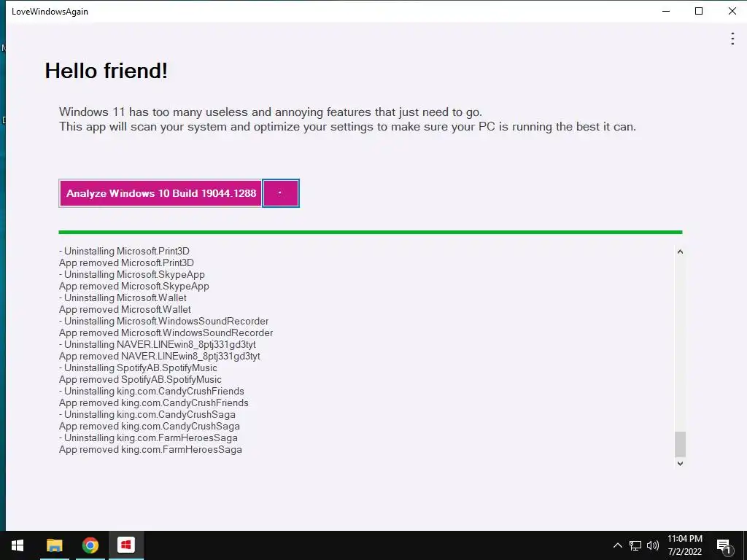The width and height of the screenshot is (747, 560).
Task: Click Analyze Windows 10 Build 19044.1288 button
Action: 160,193
